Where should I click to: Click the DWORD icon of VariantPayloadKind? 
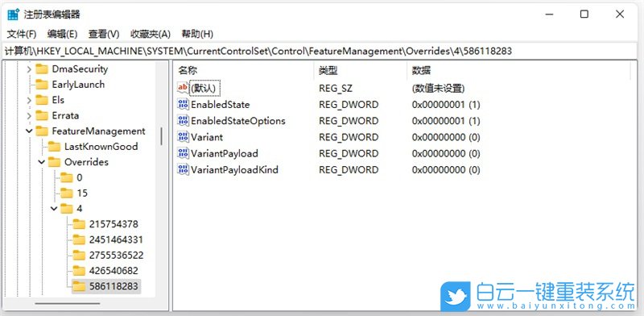(x=183, y=169)
